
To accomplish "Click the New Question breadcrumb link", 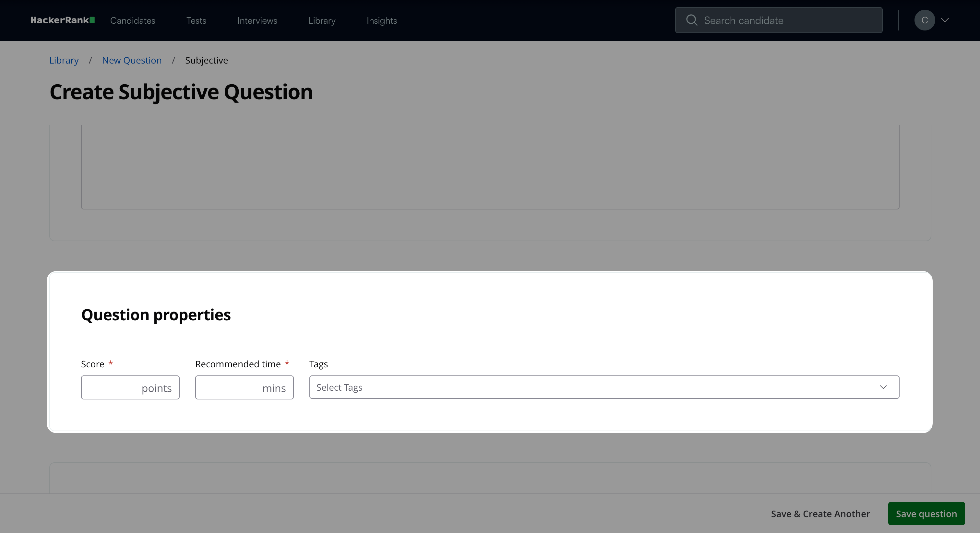I will (132, 60).
